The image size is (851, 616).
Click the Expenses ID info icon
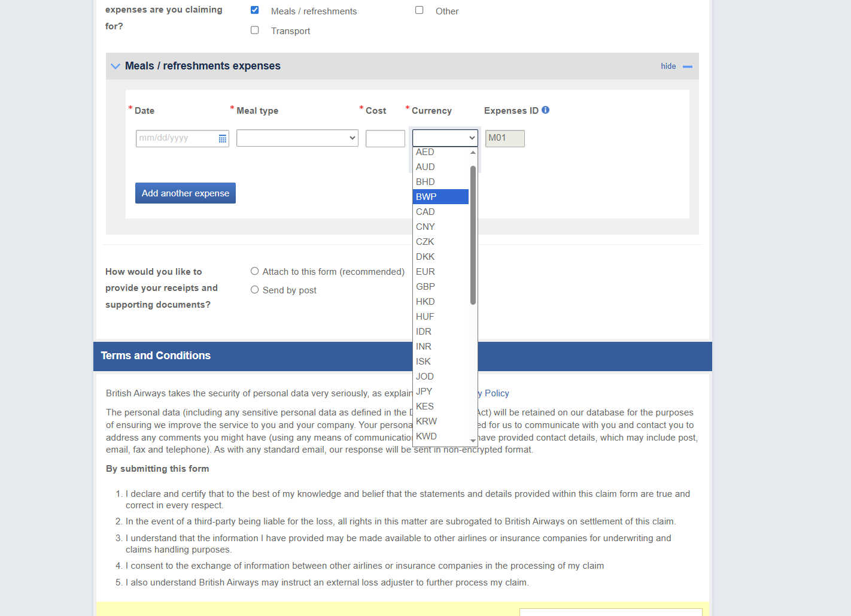545,110
